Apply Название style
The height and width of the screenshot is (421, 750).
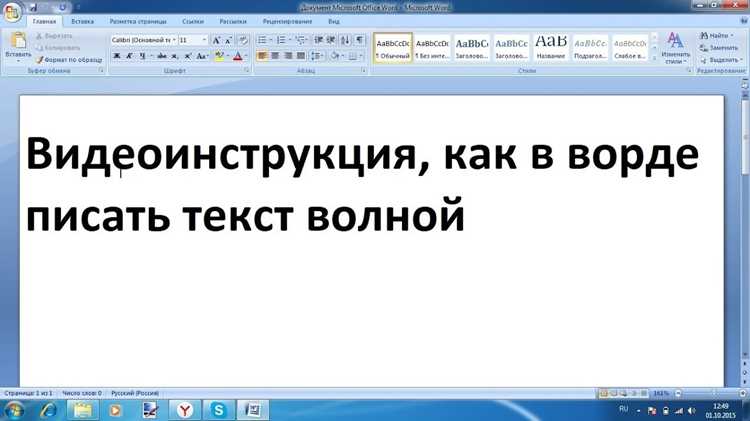(x=551, y=48)
